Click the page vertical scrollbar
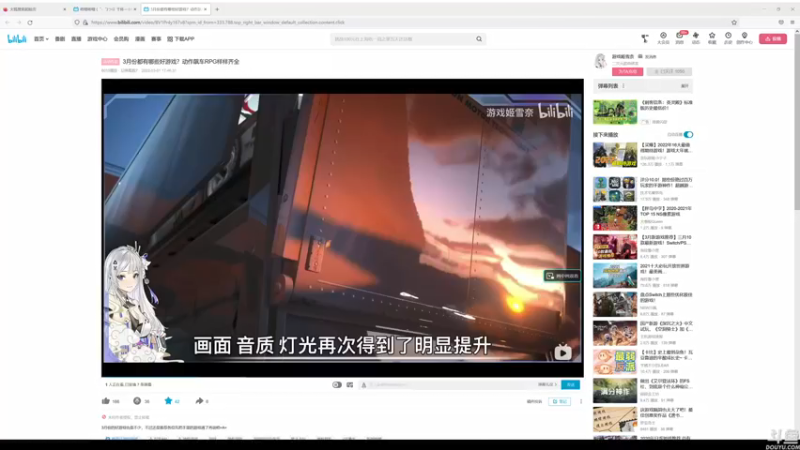The width and height of the screenshot is (800, 450). 796,122
